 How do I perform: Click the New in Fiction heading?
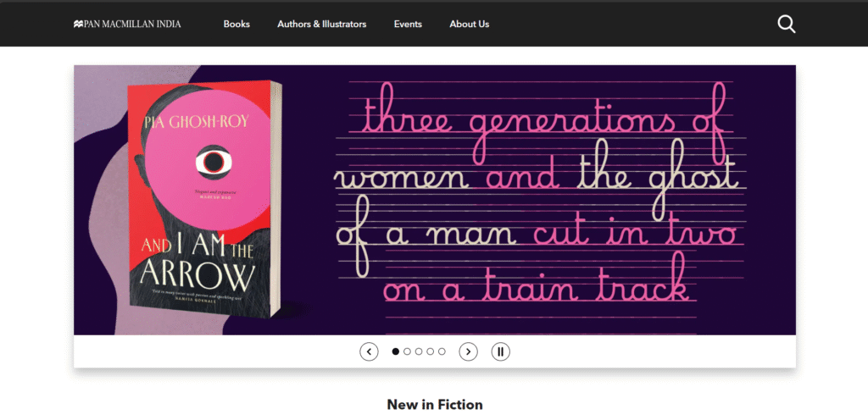point(435,405)
